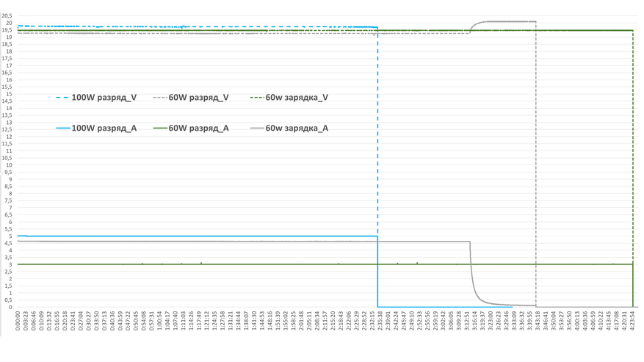Select the 60W разряд_V legend entry
644x362 pixels.
(x=191, y=98)
